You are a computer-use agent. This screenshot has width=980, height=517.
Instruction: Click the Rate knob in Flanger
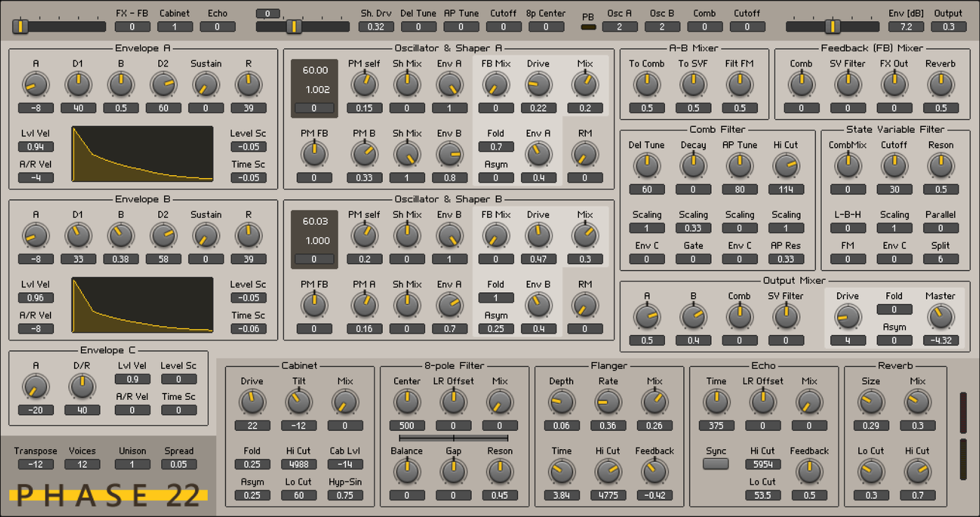click(608, 402)
